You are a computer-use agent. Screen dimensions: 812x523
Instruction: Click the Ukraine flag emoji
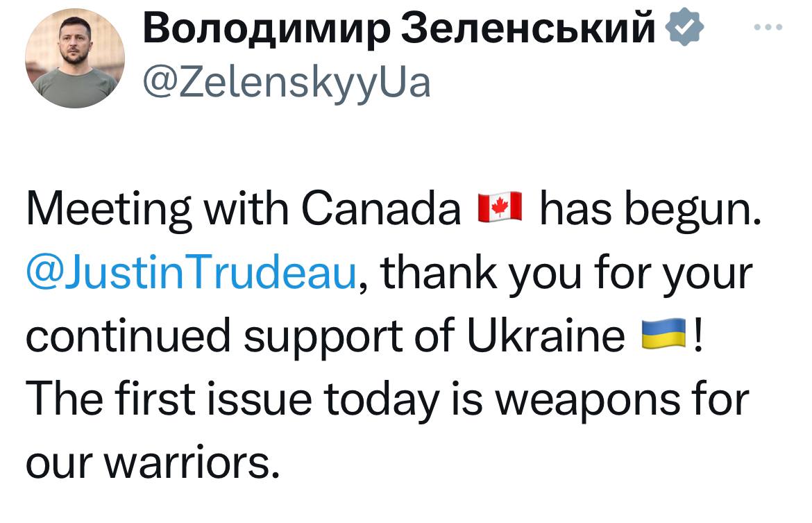click(663, 334)
